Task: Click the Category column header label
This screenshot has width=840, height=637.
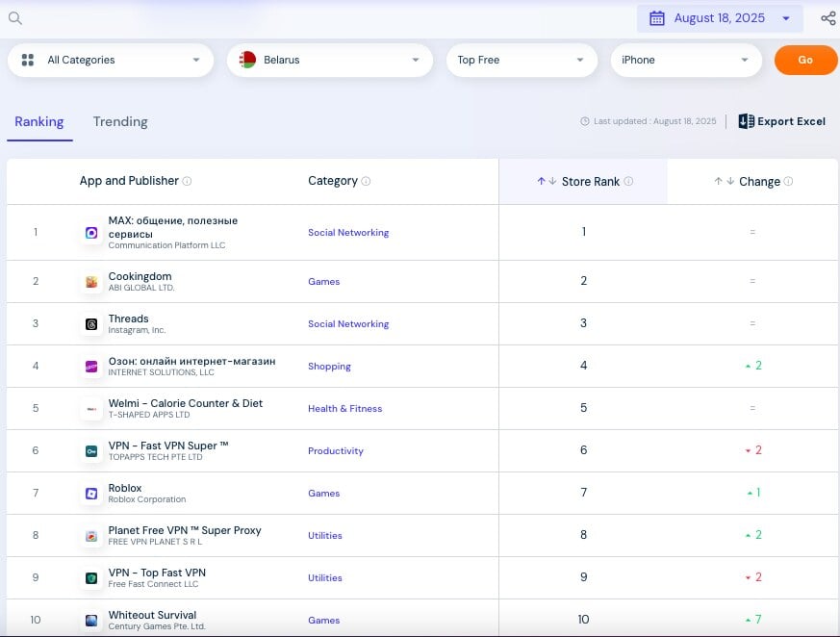Action: [x=333, y=181]
